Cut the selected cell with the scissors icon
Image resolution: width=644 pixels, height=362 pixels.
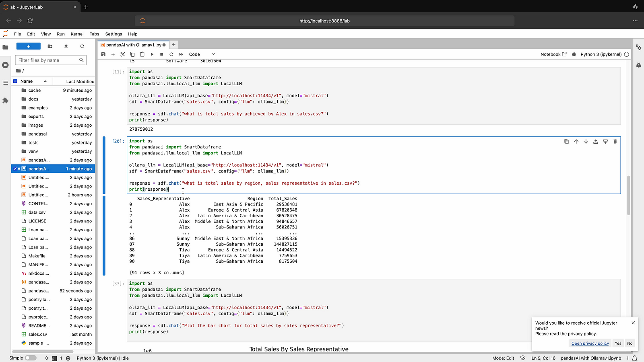click(123, 54)
